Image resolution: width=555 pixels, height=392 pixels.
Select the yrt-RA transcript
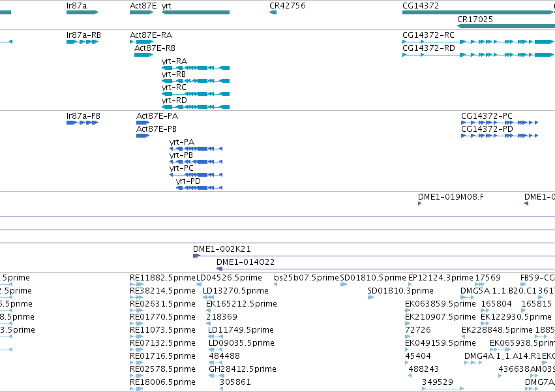click(196, 68)
